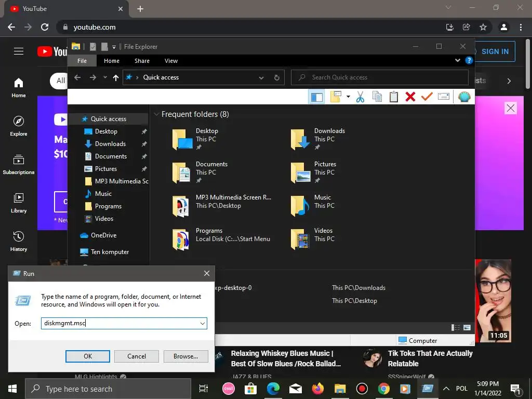Select MP3 Multimedia Screen R... folder tile

pos(221,206)
